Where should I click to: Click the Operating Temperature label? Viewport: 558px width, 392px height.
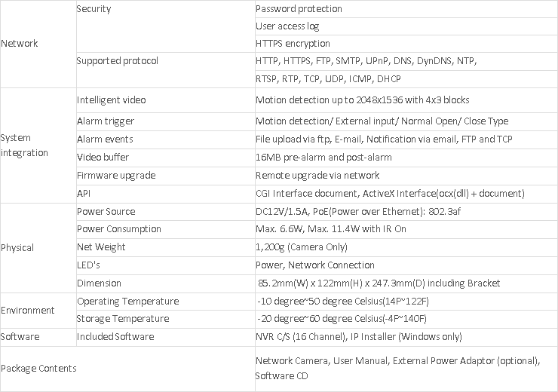(128, 302)
